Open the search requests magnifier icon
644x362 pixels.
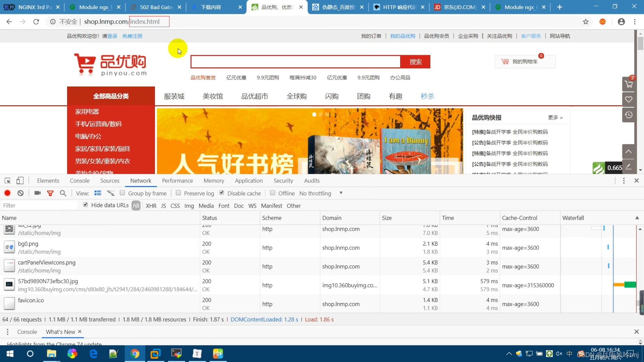pyautogui.click(x=63, y=193)
